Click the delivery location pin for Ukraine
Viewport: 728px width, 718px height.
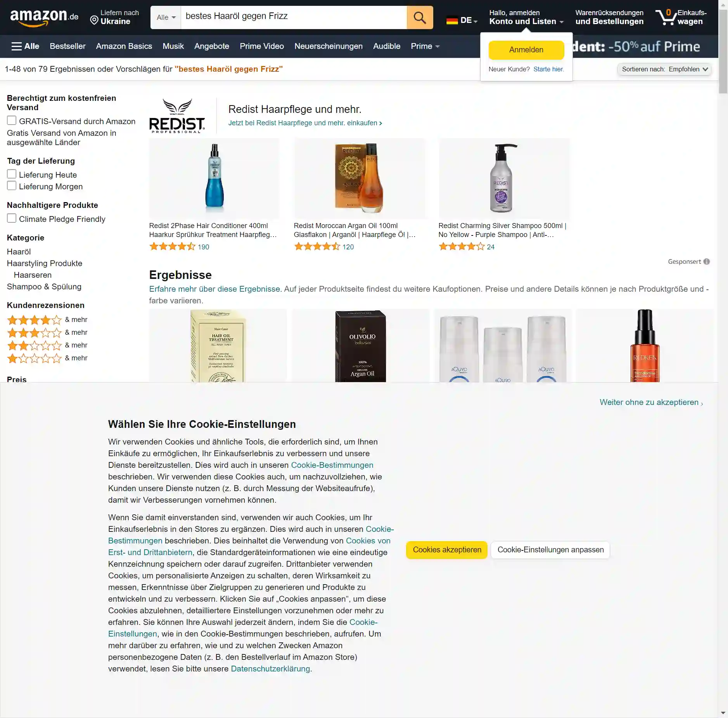click(x=94, y=20)
